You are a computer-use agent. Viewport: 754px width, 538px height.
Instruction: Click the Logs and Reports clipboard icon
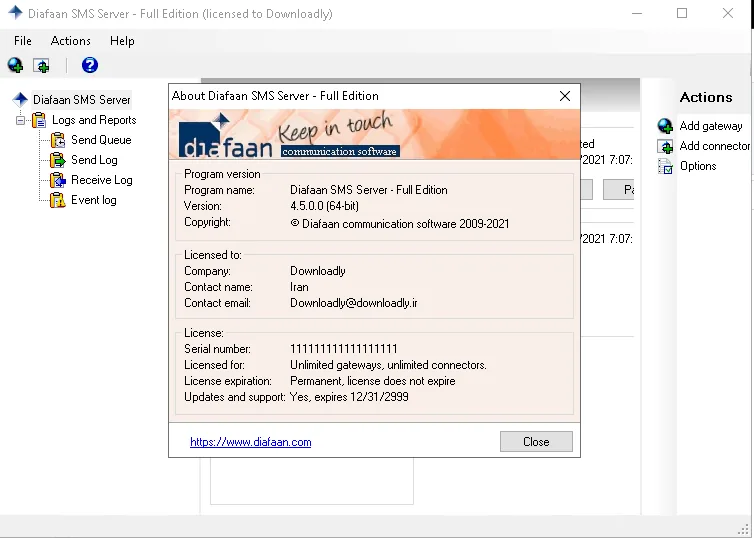coord(39,120)
